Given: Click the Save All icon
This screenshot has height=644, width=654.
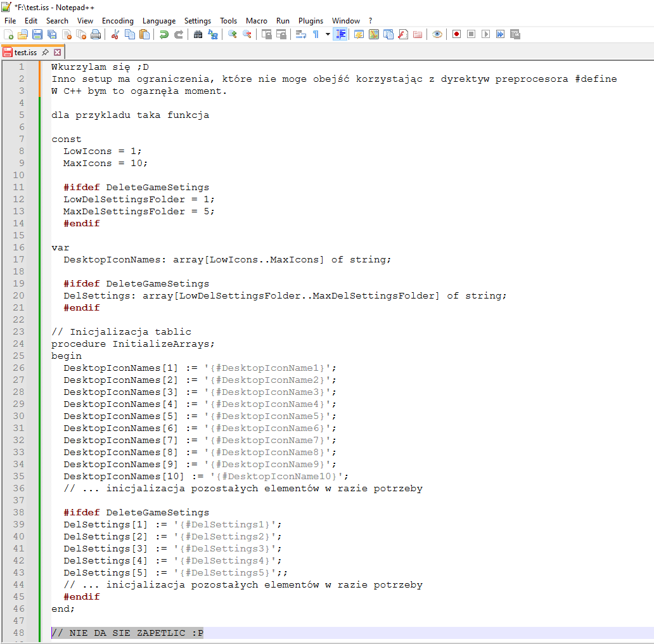Looking at the screenshot, I should point(52,34).
